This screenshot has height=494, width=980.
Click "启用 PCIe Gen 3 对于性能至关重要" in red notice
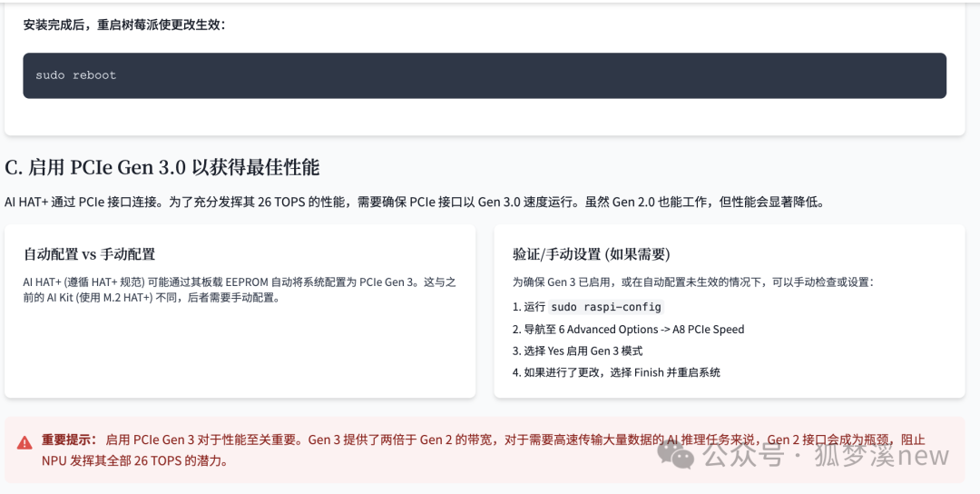203,440
